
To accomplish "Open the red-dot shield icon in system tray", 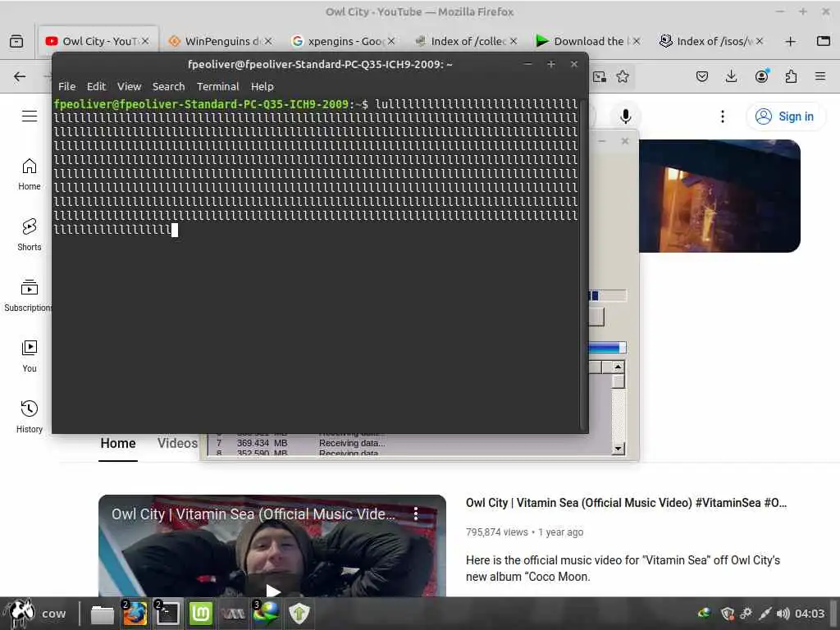I will (x=727, y=614).
